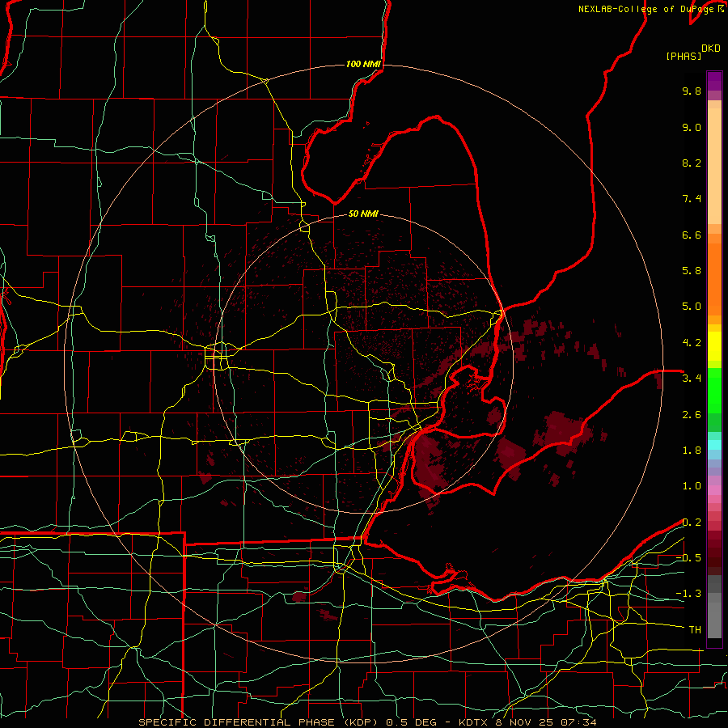The image size is (728, 728).
Task: Pick the cyan segment of the color bar
Action: [x=714, y=444]
